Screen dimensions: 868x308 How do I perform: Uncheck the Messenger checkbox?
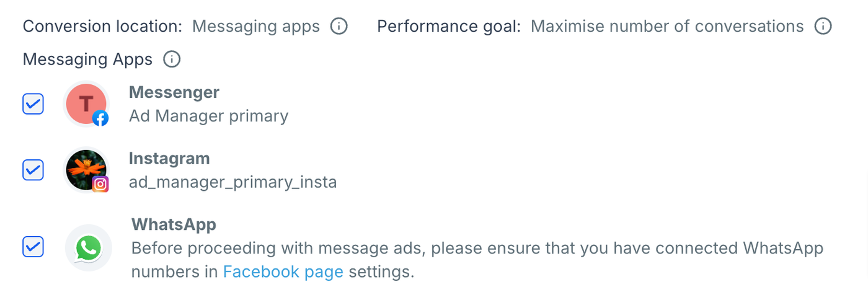[x=33, y=103]
